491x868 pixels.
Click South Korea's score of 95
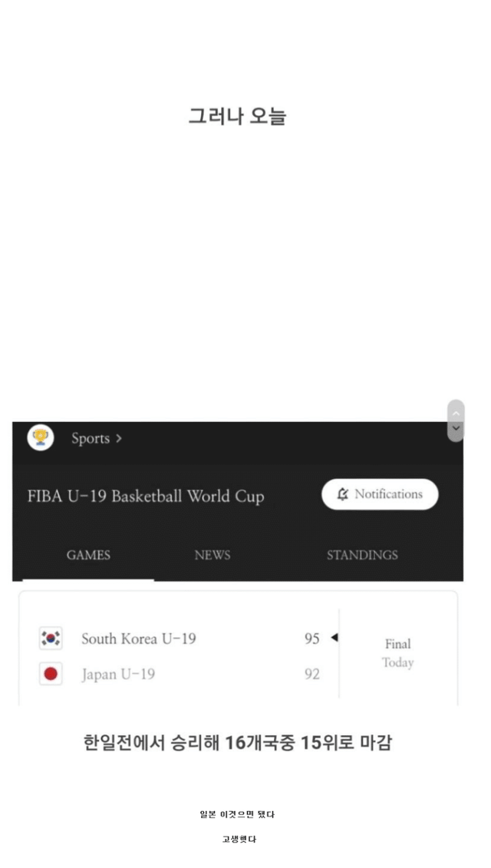coord(311,639)
